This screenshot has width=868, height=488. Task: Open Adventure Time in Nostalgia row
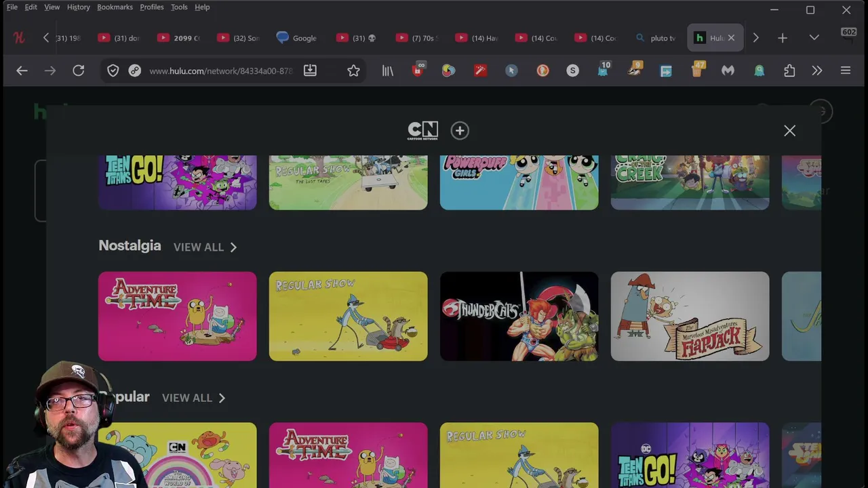178,317
